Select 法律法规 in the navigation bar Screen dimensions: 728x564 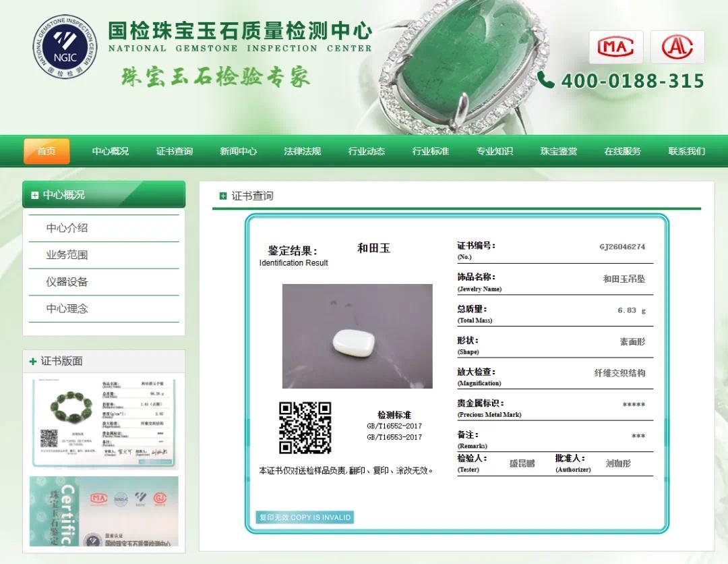pos(302,151)
